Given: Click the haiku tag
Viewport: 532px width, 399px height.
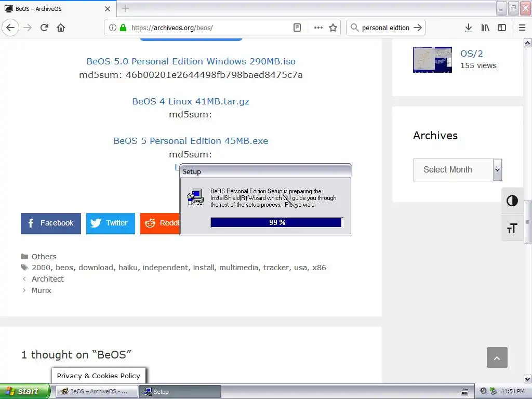Looking at the screenshot, I should (128, 268).
